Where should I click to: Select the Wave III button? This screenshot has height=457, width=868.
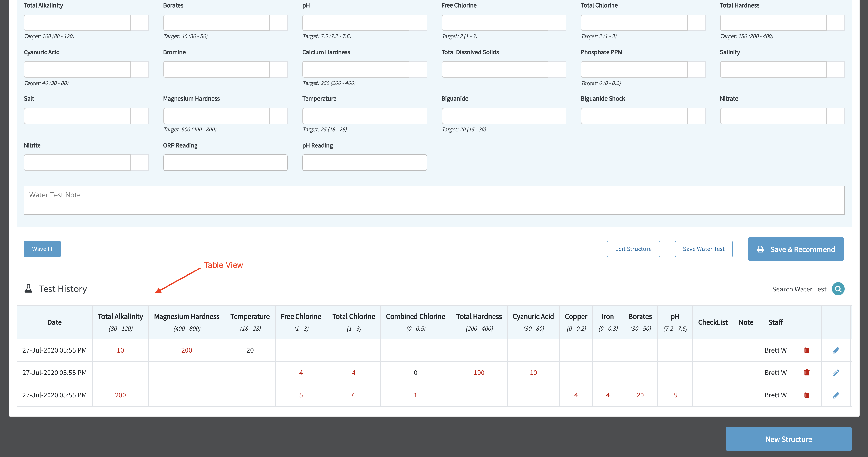42,249
